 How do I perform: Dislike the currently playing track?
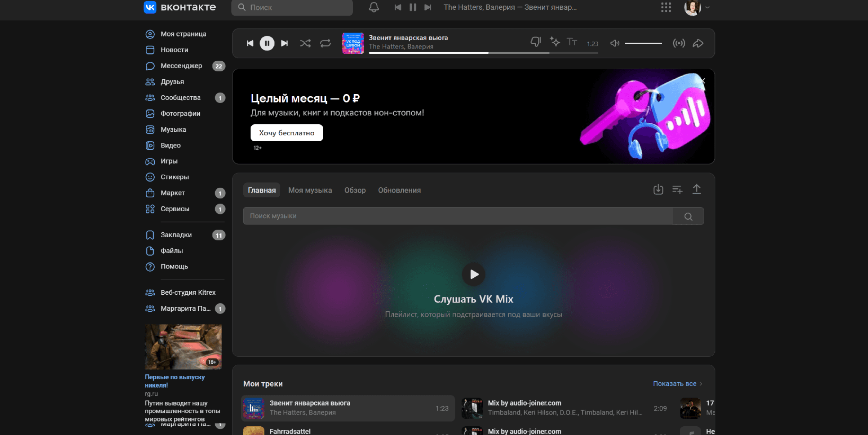coord(535,42)
